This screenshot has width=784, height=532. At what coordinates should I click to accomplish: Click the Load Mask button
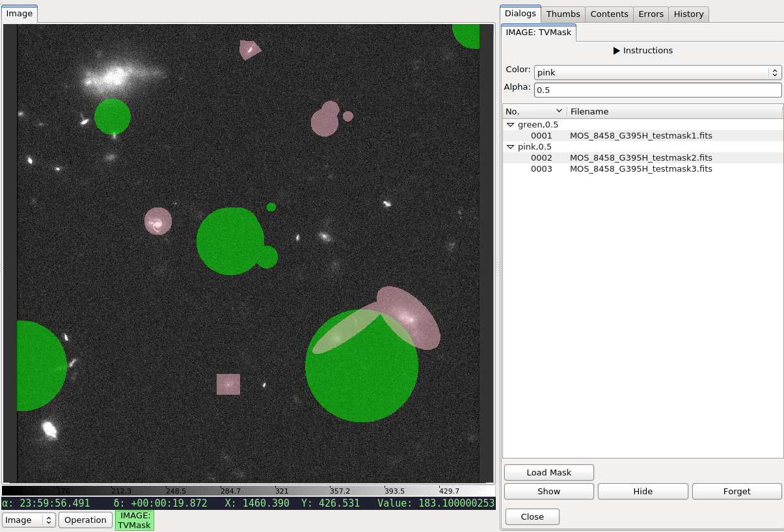[549, 473]
